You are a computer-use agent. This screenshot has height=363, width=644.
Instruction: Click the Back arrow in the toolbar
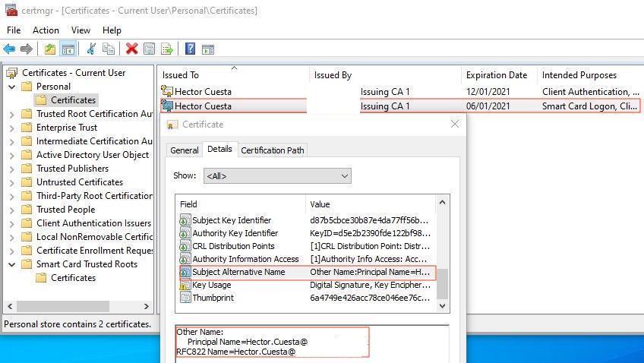click(9, 49)
